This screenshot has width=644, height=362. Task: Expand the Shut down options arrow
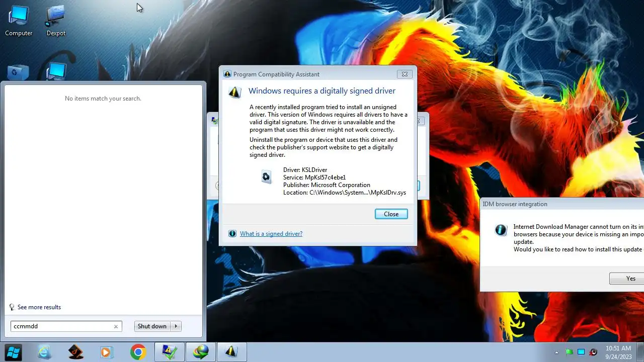[x=176, y=326]
